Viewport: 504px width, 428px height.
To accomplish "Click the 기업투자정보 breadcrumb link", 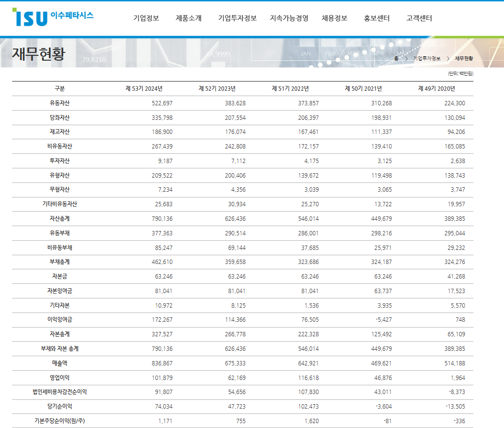I will (426, 57).
